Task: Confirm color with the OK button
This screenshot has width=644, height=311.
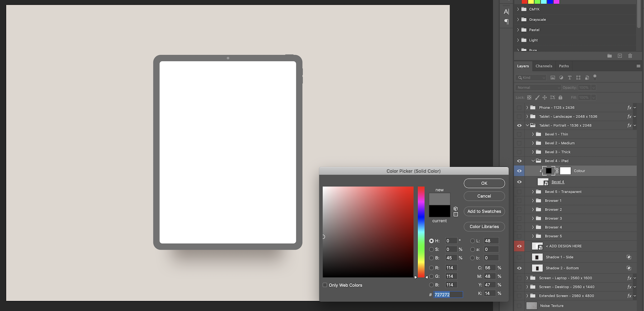Action: click(x=484, y=183)
